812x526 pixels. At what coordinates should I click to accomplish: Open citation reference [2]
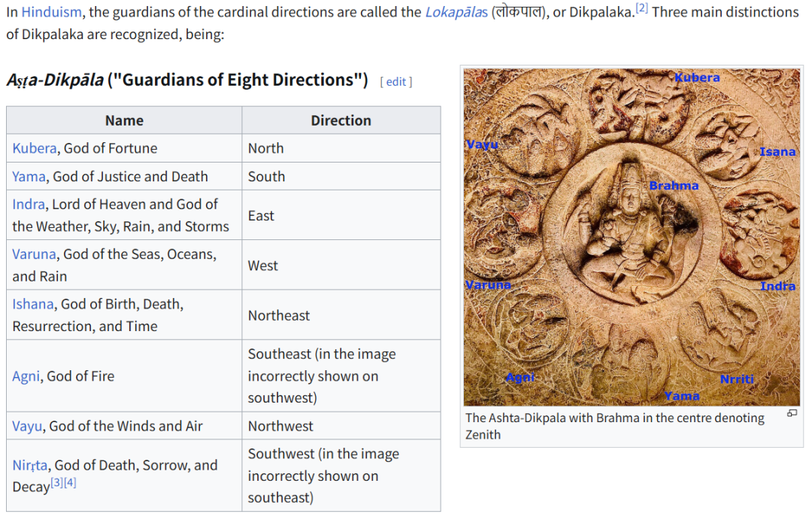[641, 8]
